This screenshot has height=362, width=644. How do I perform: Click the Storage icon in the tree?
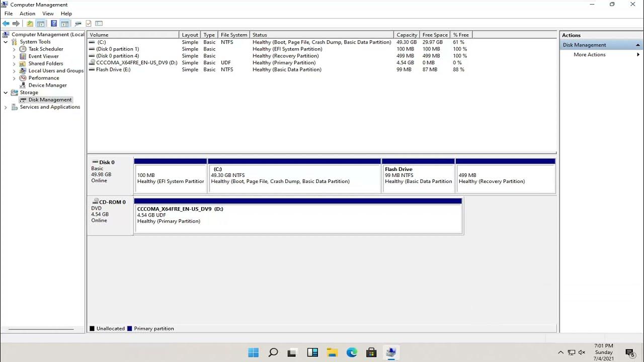pos(14,93)
